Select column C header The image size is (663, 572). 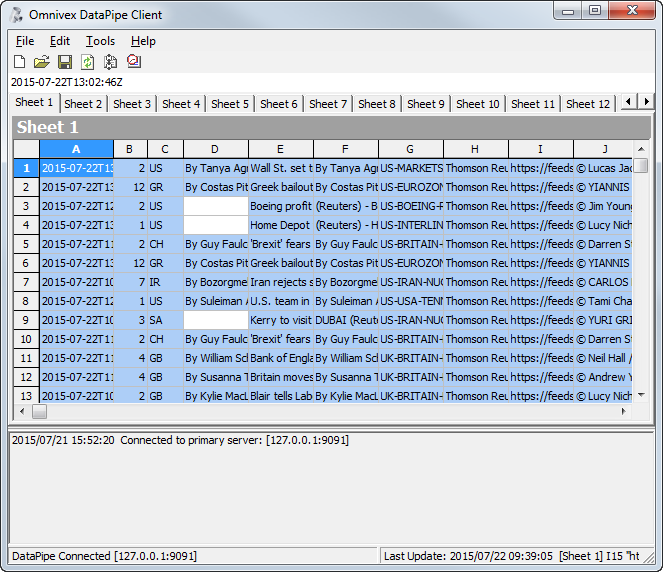click(x=165, y=149)
